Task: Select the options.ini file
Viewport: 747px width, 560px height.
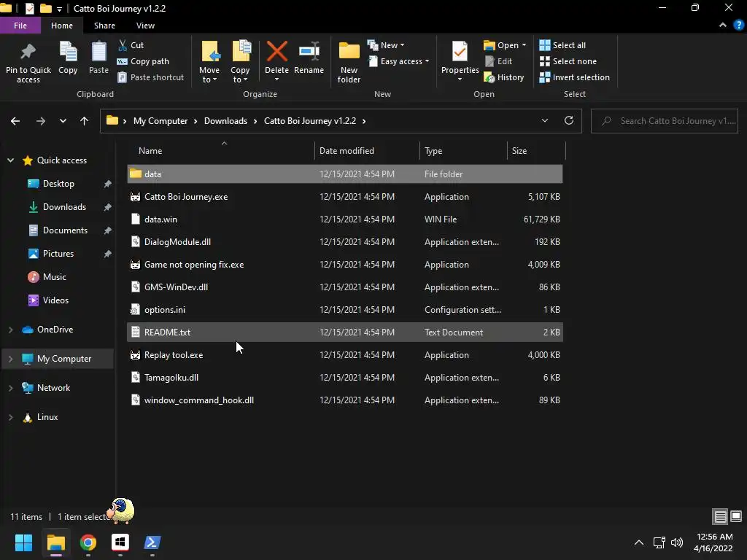Action: (345, 310)
